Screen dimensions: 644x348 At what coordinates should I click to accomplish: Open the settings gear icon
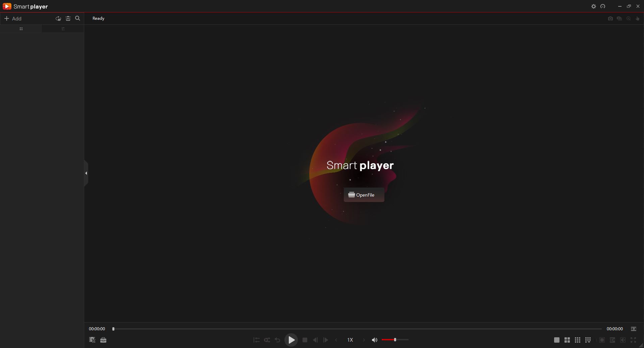coord(594,6)
